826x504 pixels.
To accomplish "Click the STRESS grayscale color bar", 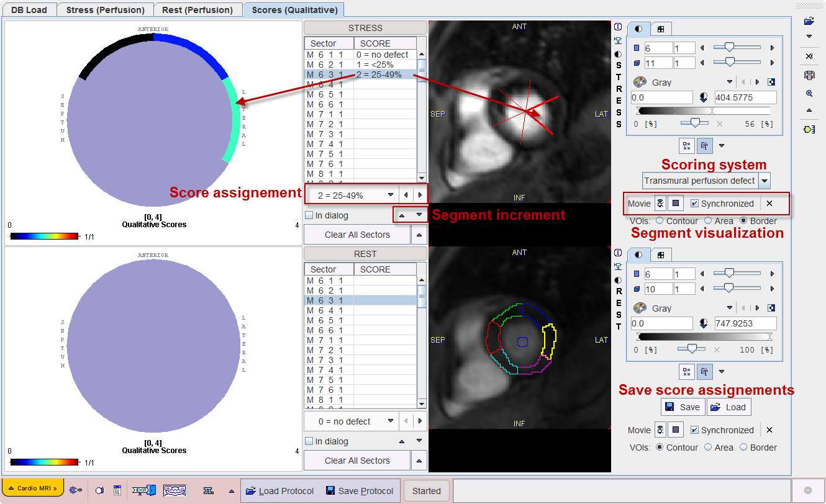I will click(x=704, y=110).
